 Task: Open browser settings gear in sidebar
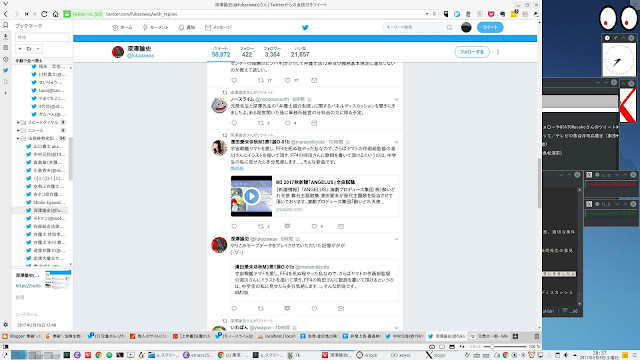tap(5, 325)
